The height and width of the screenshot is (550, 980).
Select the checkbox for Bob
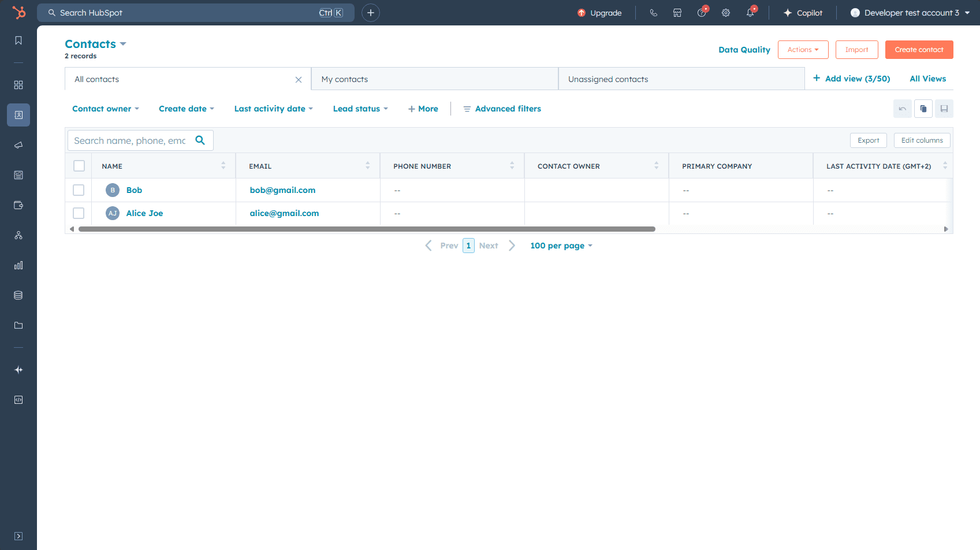[79, 190]
